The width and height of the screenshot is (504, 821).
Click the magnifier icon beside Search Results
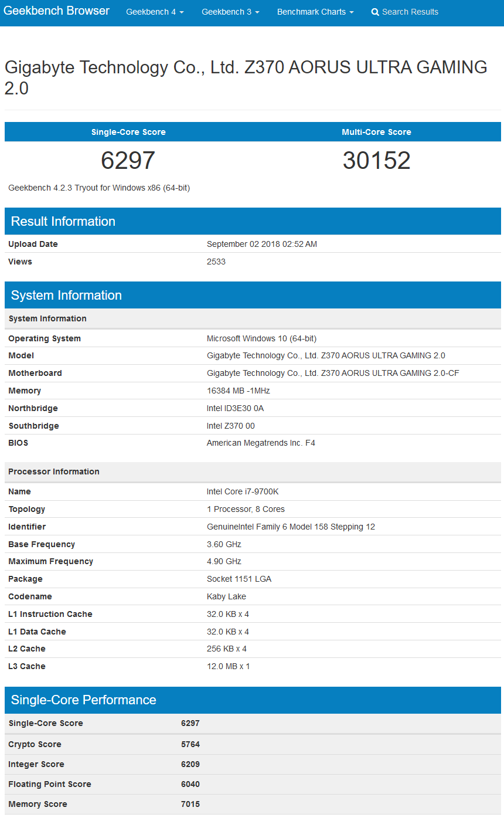click(375, 12)
